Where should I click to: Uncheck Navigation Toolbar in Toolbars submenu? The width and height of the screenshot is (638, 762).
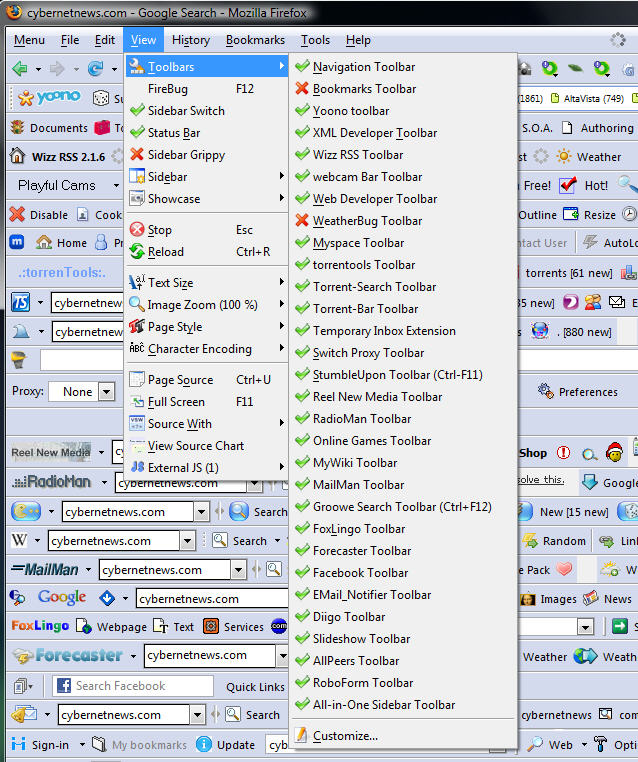[x=364, y=67]
